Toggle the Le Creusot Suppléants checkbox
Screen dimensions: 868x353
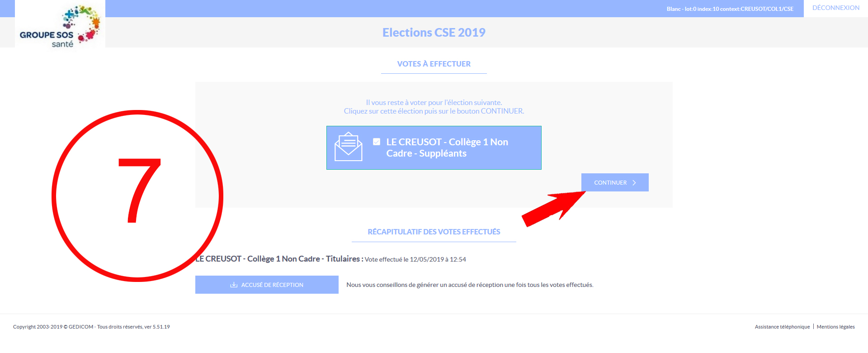377,142
